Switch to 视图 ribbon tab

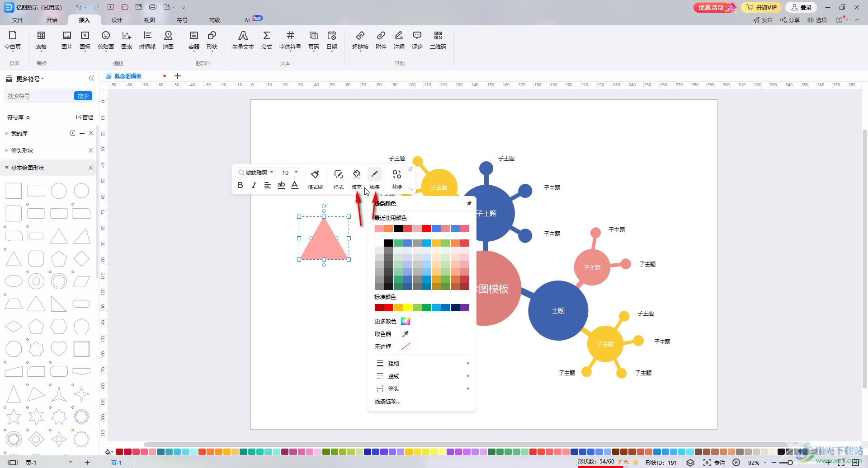pyautogui.click(x=150, y=20)
